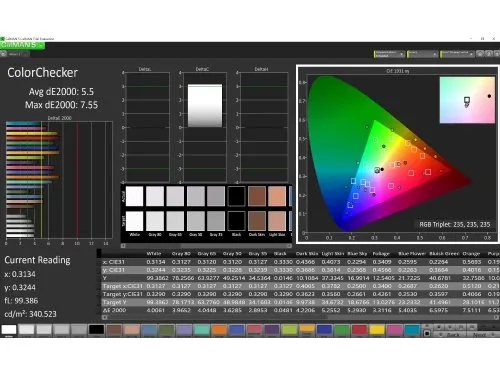This screenshot has height=375, width=500.
Task: Click the horizontal scrollbar under the swatch comparison panel
Action: [207, 246]
